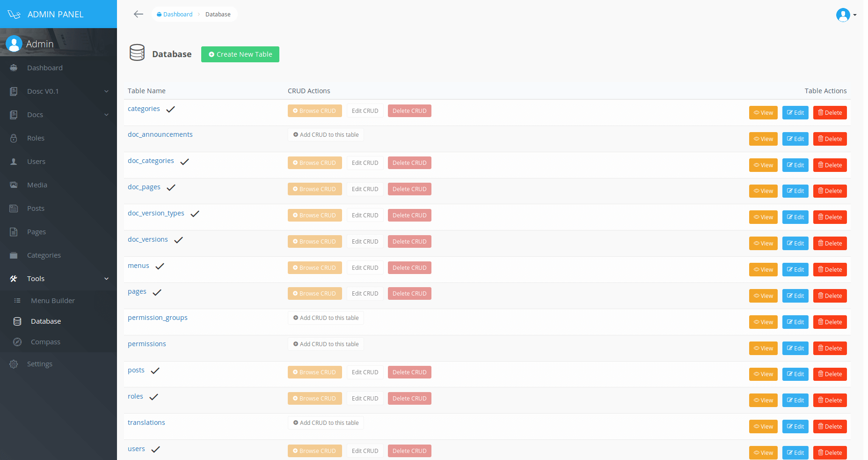Add CRUD to permissions table
This screenshot has width=868, height=460.
coord(326,344)
